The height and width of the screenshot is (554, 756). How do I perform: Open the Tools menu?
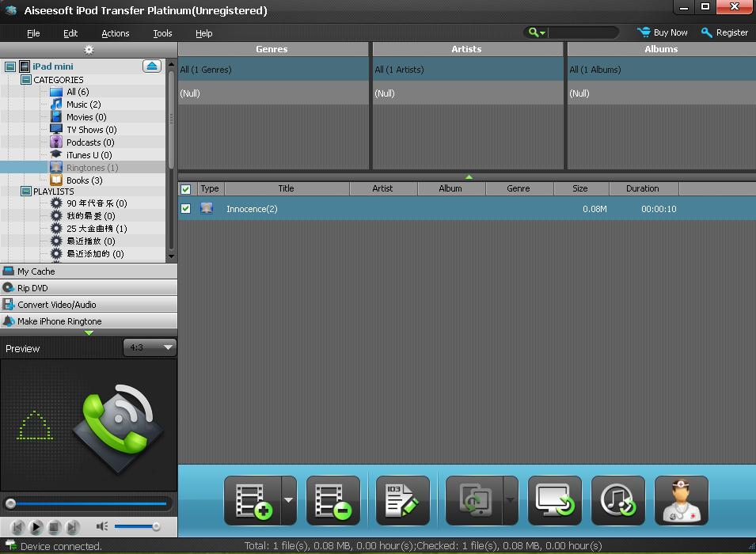(162, 33)
